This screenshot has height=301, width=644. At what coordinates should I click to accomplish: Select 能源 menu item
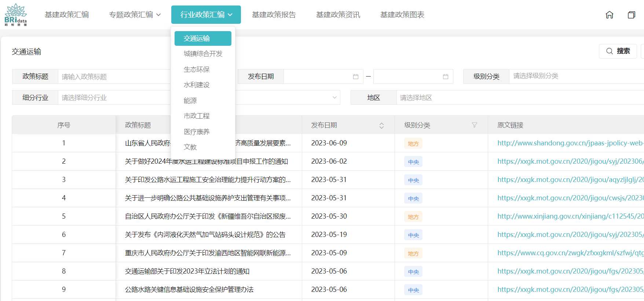coord(203,101)
